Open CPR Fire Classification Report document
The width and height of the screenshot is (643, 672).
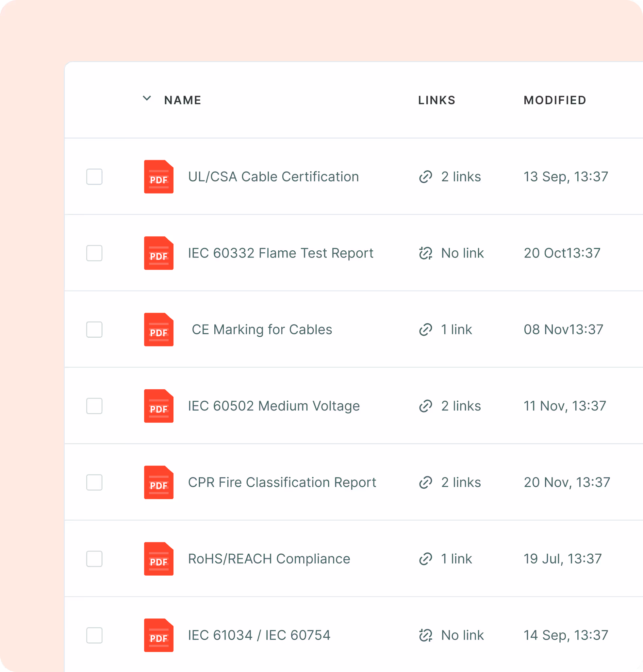[x=282, y=482]
